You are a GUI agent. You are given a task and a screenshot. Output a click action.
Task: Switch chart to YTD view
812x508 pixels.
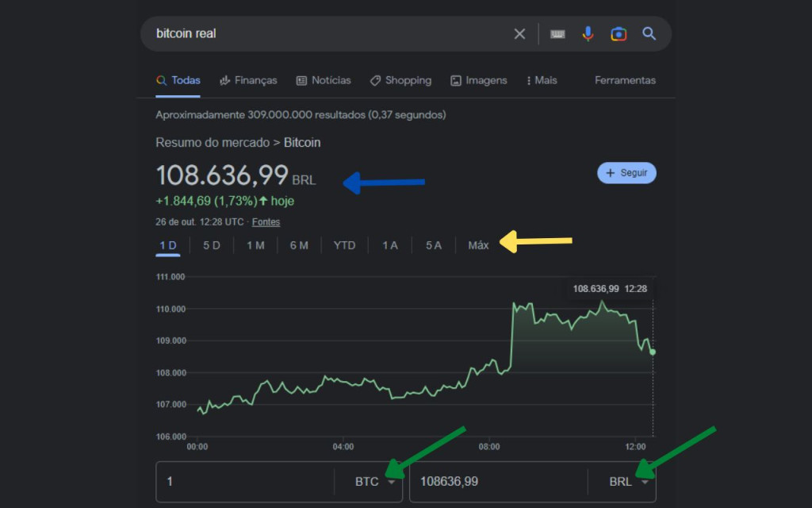[344, 245]
